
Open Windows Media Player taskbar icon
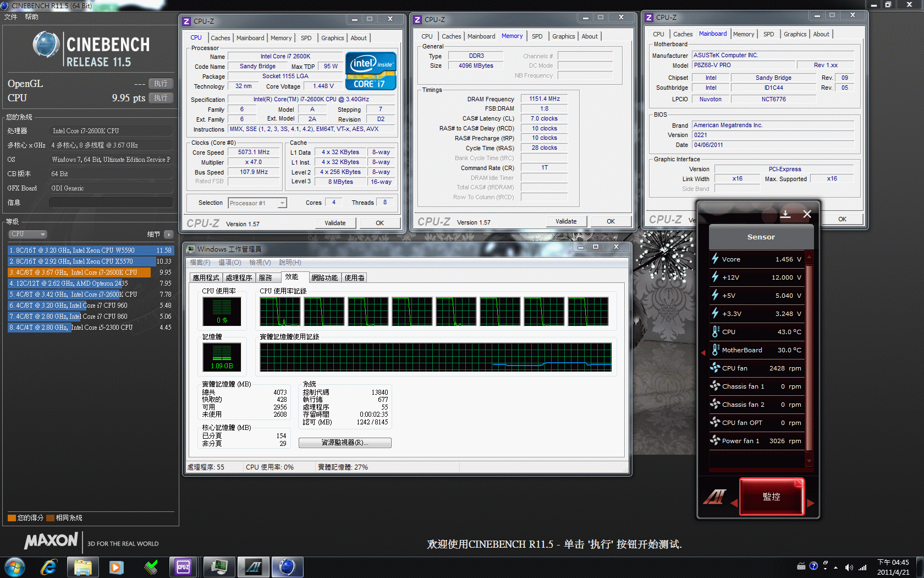click(x=116, y=567)
